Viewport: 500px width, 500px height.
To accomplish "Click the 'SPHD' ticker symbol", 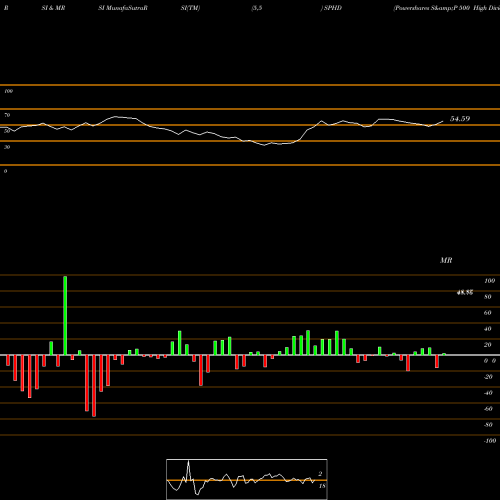I will (333, 8).
